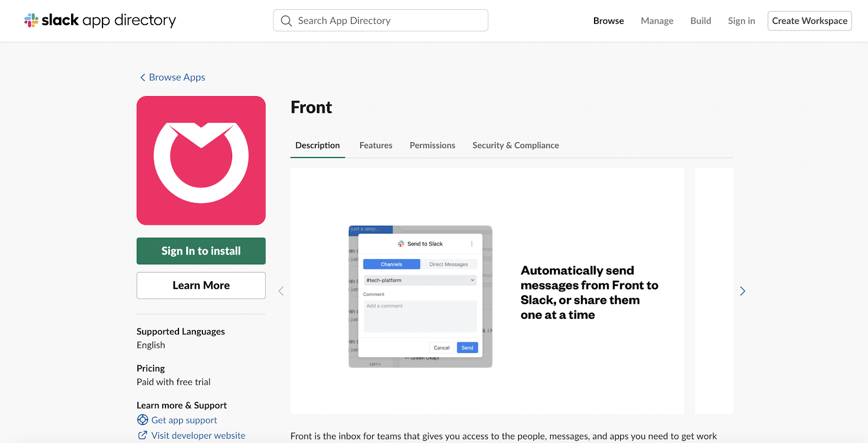Click the Front app title
Screen dimensions: 868x443
point(311,107)
